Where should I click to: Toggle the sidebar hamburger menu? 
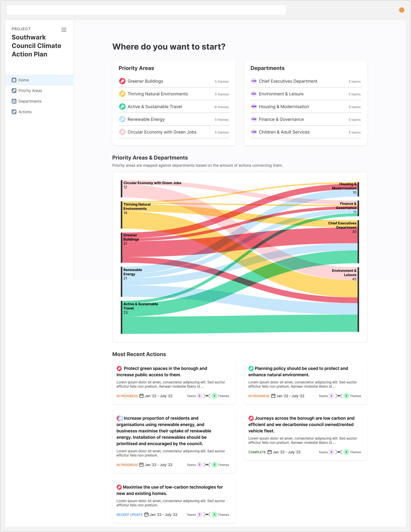click(64, 30)
